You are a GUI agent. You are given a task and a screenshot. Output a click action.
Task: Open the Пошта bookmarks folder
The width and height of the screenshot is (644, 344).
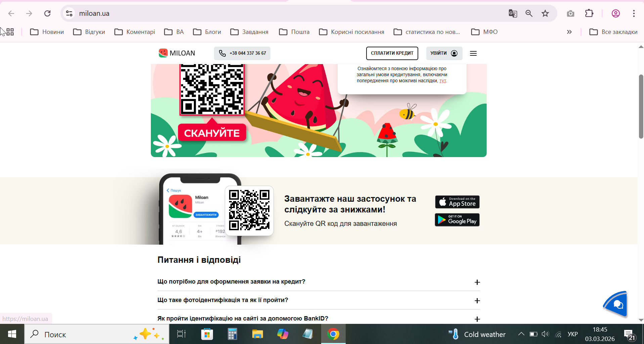[x=294, y=32]
